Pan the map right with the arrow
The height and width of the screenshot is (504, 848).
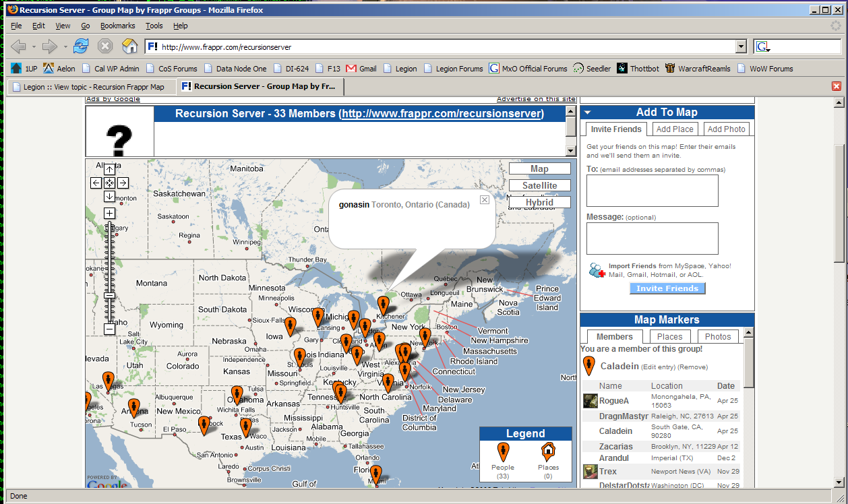coord(123,183)
